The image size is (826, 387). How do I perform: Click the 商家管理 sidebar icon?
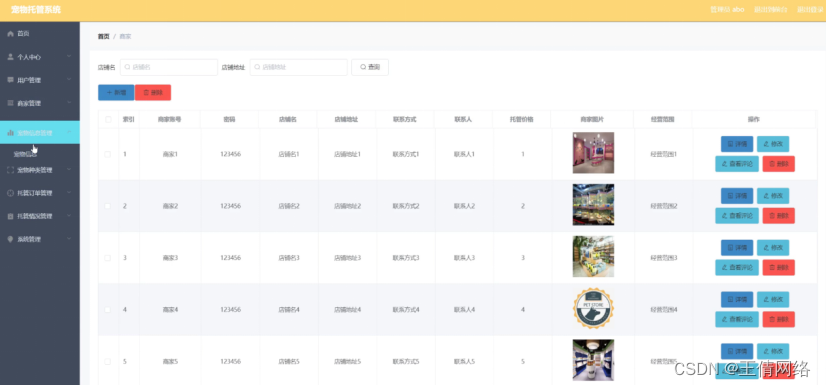tap(10, 103)
